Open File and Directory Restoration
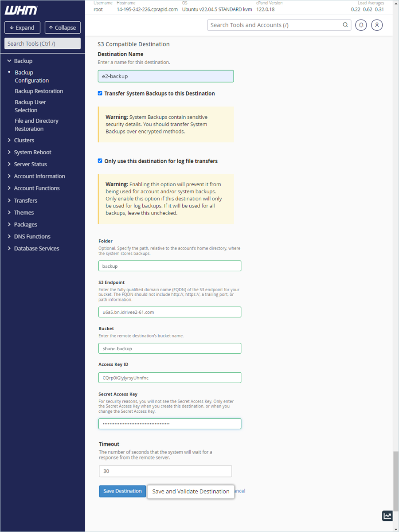This screenshot has width=399, height=532. tap(36, 125)
